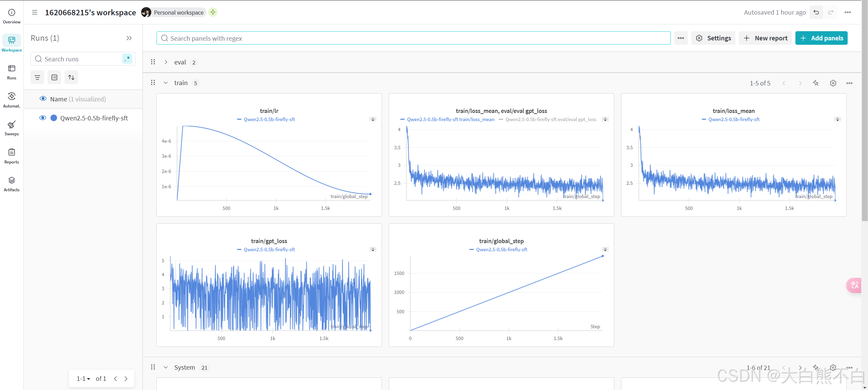Viewport: 868px width, 390px height.
Task: Click the Add panels button
Action: (x=821, y=38)
